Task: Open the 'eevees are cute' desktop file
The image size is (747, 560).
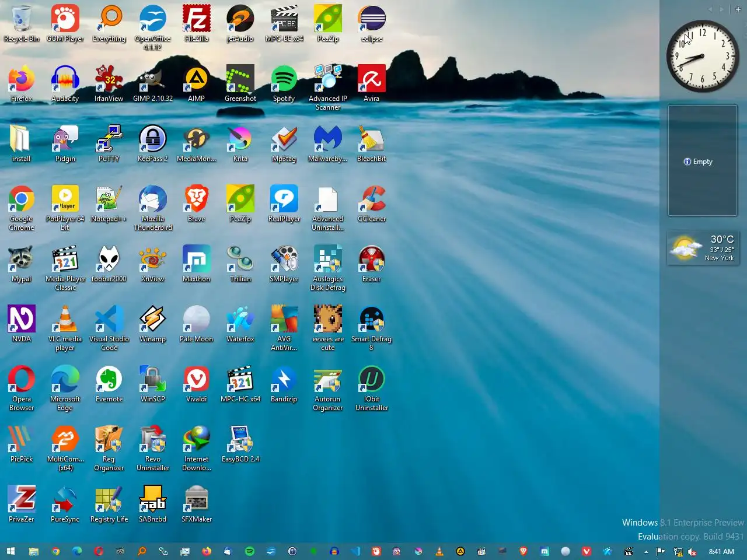Action: click(328, 328)
